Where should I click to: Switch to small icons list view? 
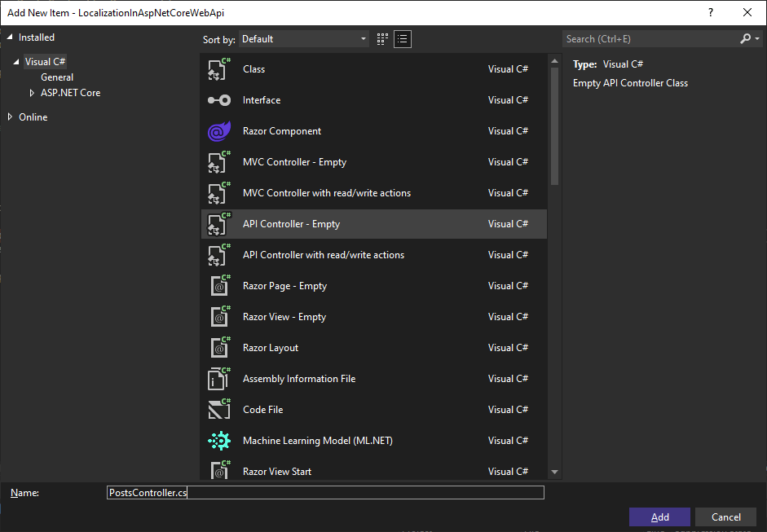tap(402, 38)
